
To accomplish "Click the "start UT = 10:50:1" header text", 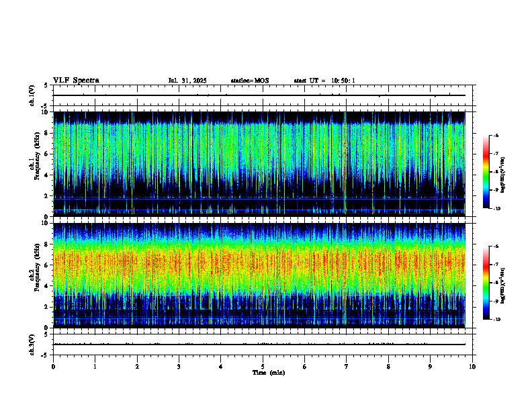I will 324,81.
